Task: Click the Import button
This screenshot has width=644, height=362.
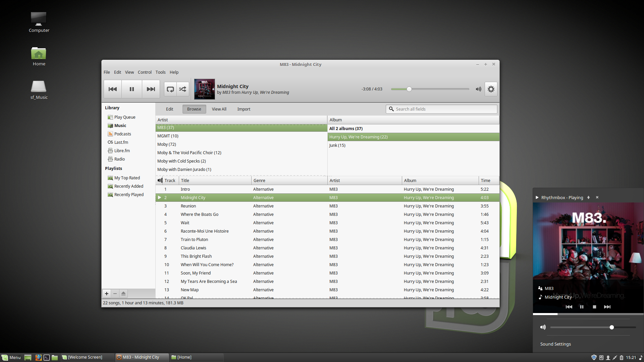Action: pyautogui.click(x=244, y=109)
